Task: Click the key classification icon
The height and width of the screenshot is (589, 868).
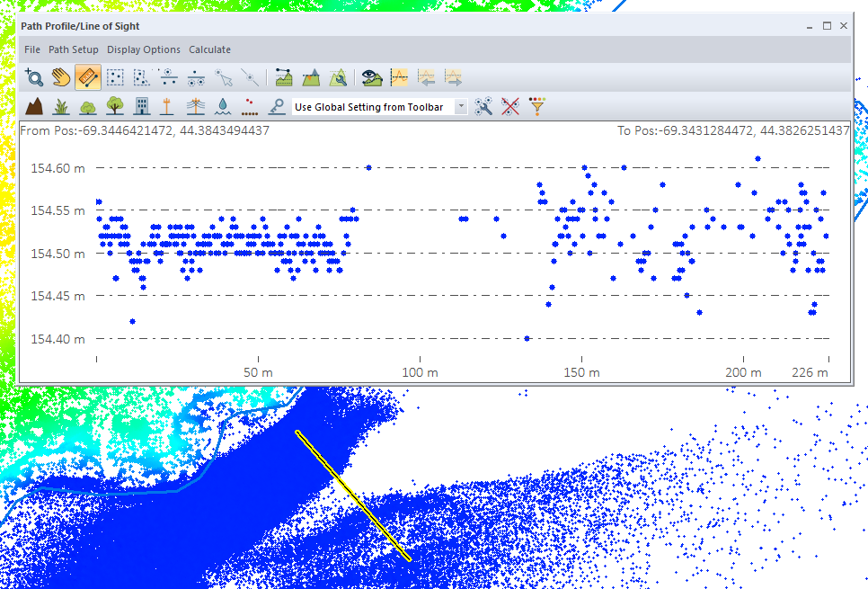Action: coord(278,107)
